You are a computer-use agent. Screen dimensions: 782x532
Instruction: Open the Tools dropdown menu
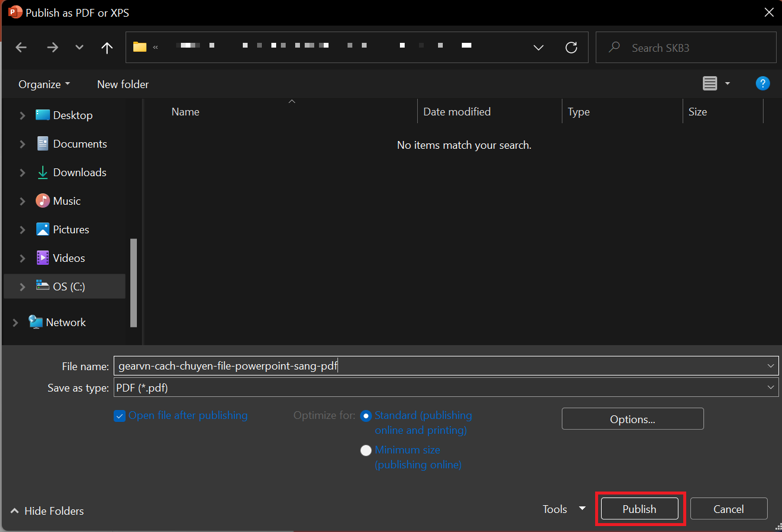(564, 509)
